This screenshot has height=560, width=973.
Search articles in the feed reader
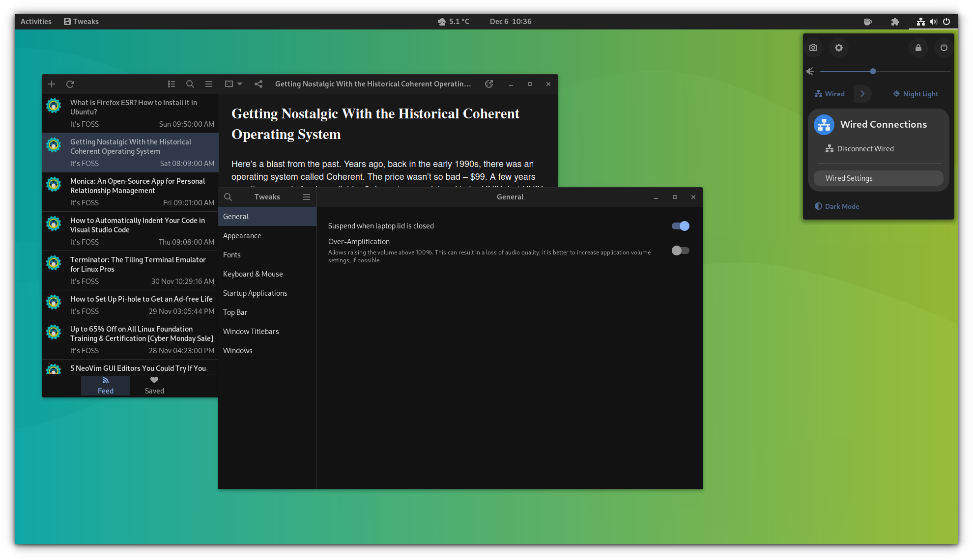(x=190, y=84)
